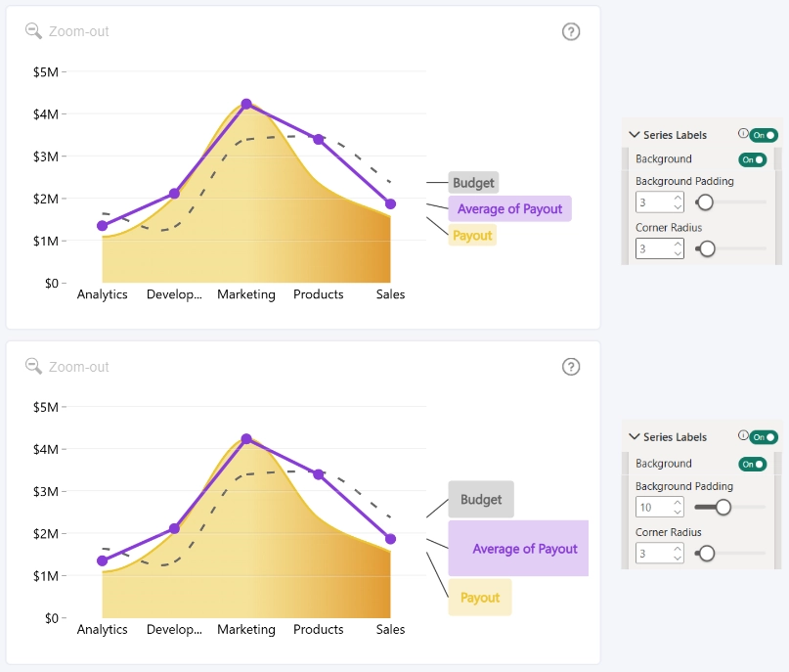Image resolution: width=789 pixels, height=672 pixels.
Task: Click the Sales data point on bottom purple line
Action: [390, 539]
